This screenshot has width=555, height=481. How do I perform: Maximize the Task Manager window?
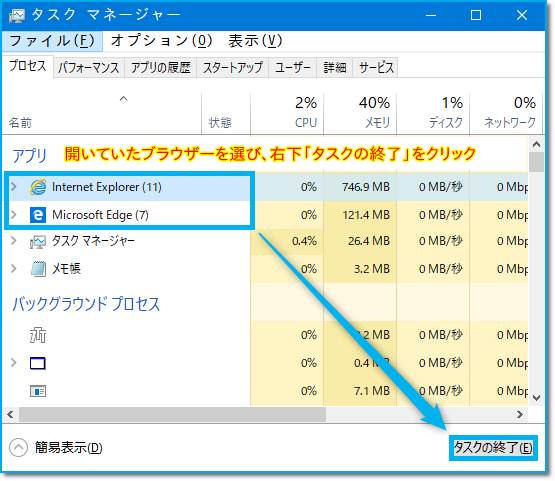tap(476, 16)
